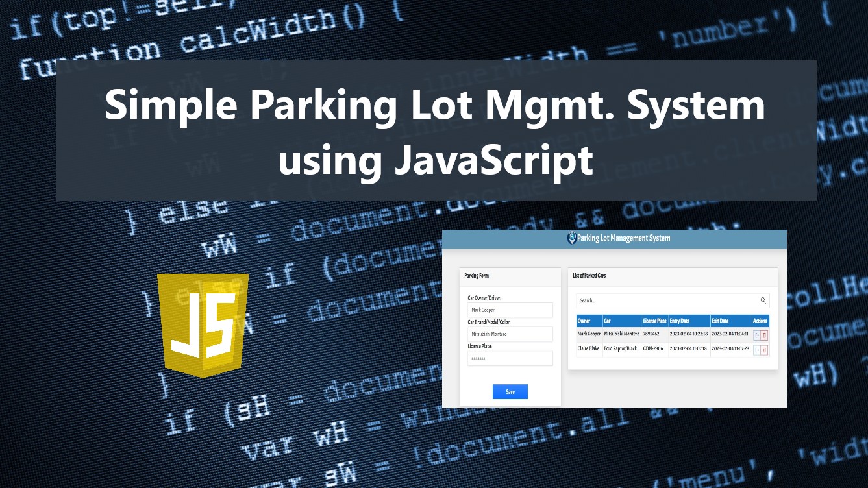
Task: Focus the Car Brand/Model/Color field
Action: pos(510,334)
